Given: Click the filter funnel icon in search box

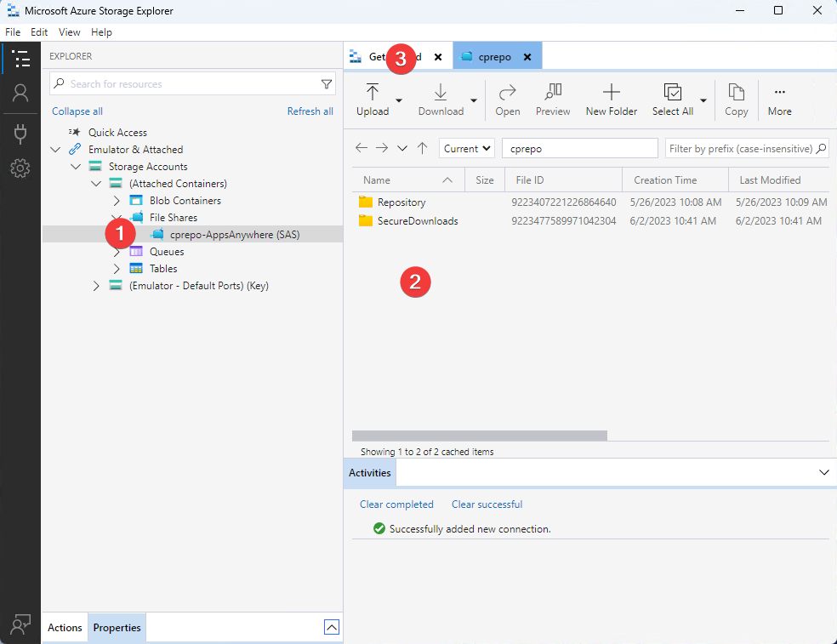Looking at the screenshot, I should click(x=327, y=84).
